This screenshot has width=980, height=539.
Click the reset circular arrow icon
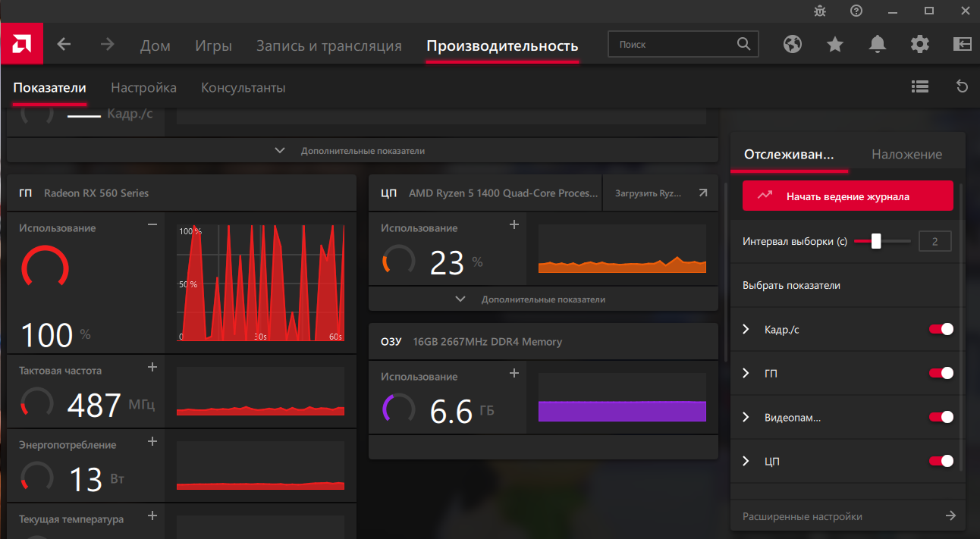pyautogui.click(x=962, y=86)
